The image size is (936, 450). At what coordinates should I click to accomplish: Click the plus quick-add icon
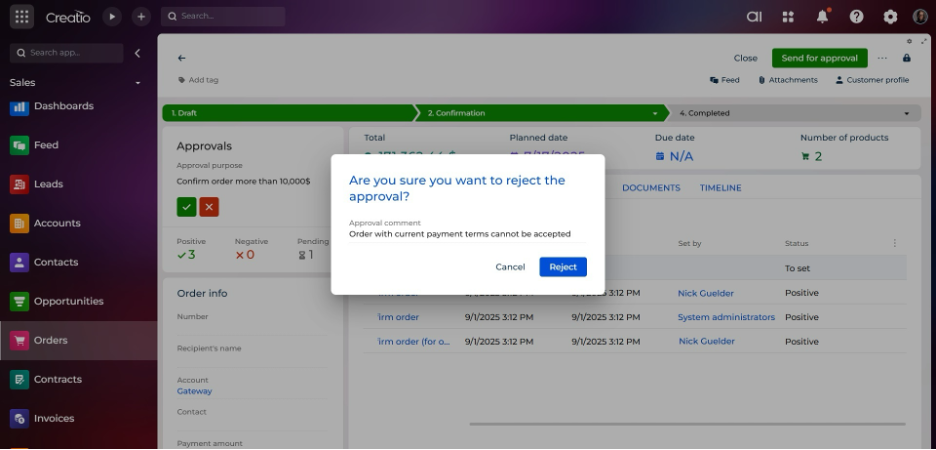click(141, 17)
